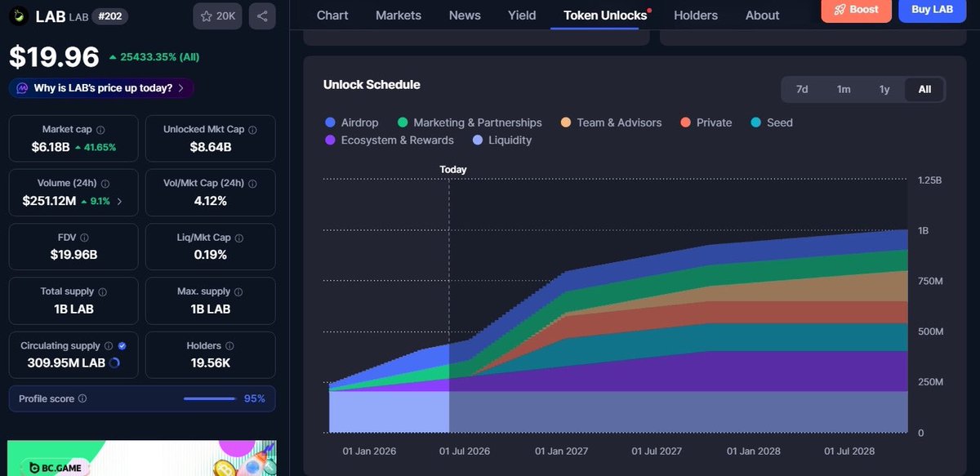Click the 01 Jan 2027 axis label
Viewport: 980px width, 476px height.
pos(562,451)
